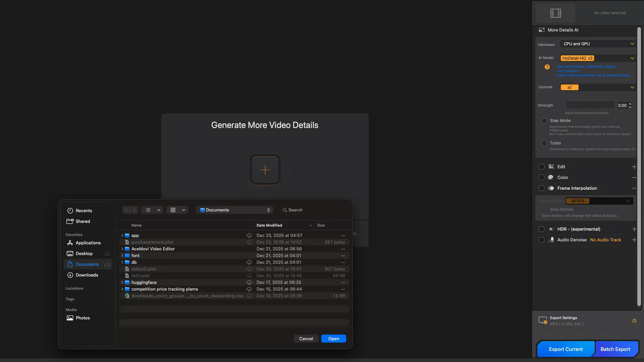644x362 pixels.
Task: Switch file dialog to grid view icon
Action: point(173,210)
